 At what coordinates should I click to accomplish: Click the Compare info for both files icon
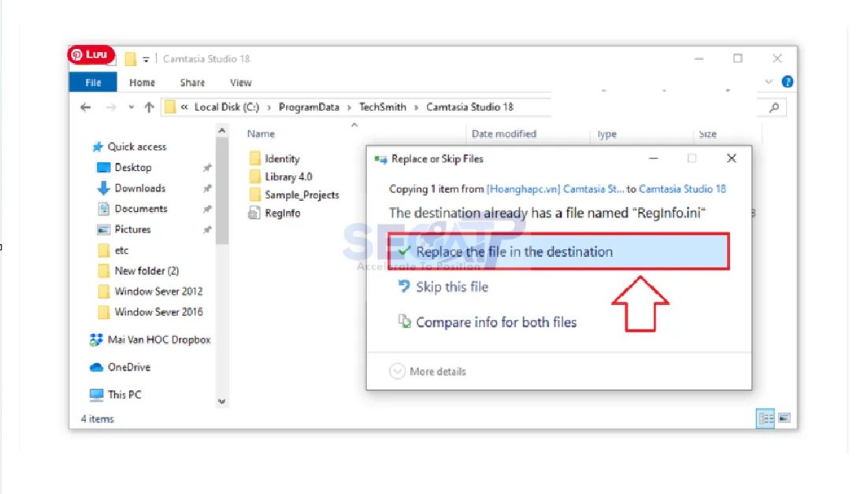point(405,321)
